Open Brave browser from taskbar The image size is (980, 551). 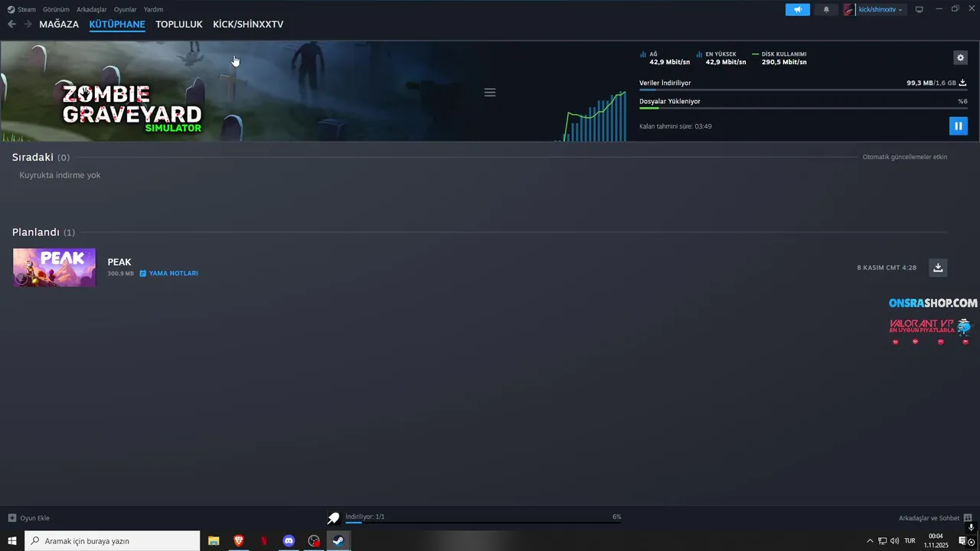pyautogui.click(x=239, y=541)
